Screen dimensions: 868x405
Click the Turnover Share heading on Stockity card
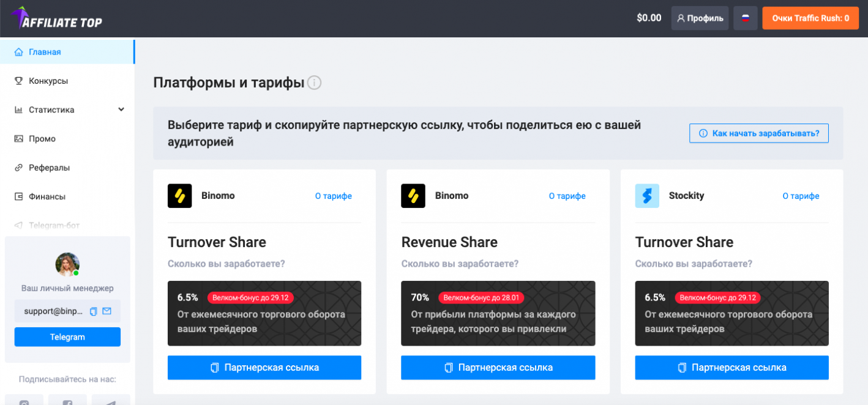point(684,242)
